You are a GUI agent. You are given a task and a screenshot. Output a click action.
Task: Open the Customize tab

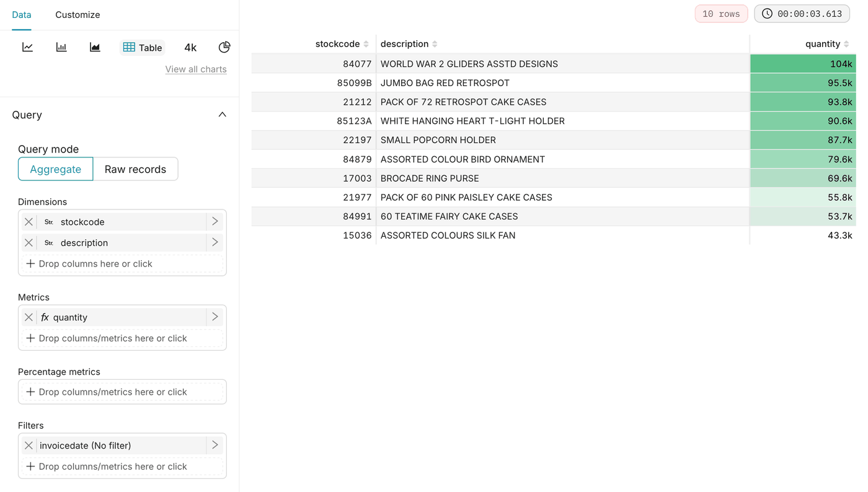click(77, 15)
